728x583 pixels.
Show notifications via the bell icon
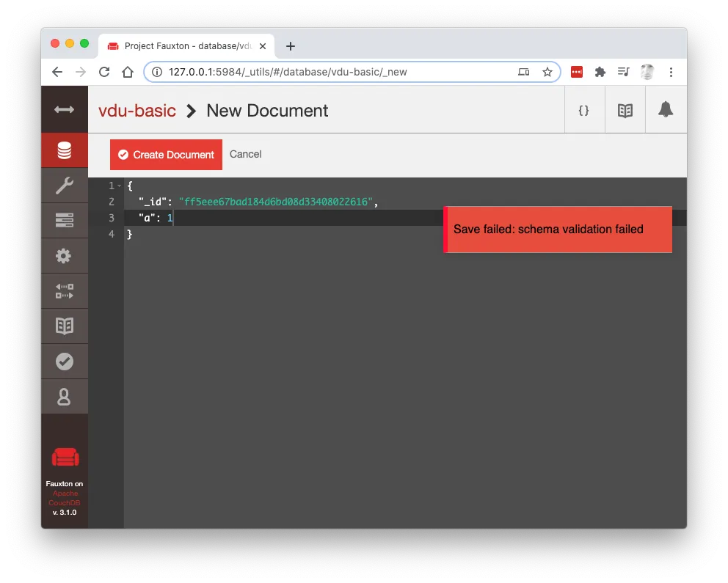pos(666,109)
